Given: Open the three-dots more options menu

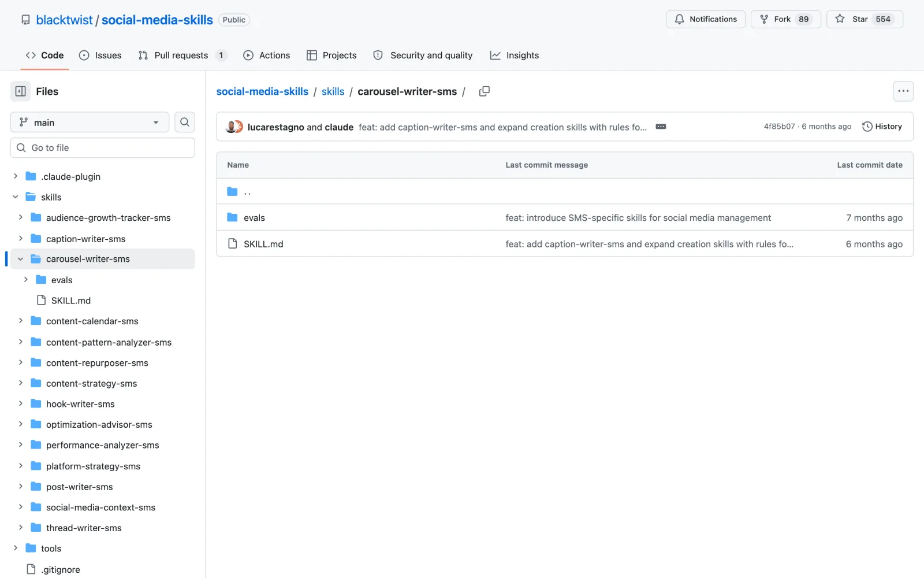Looking at the screenshot, I should [x=903, y=91].
